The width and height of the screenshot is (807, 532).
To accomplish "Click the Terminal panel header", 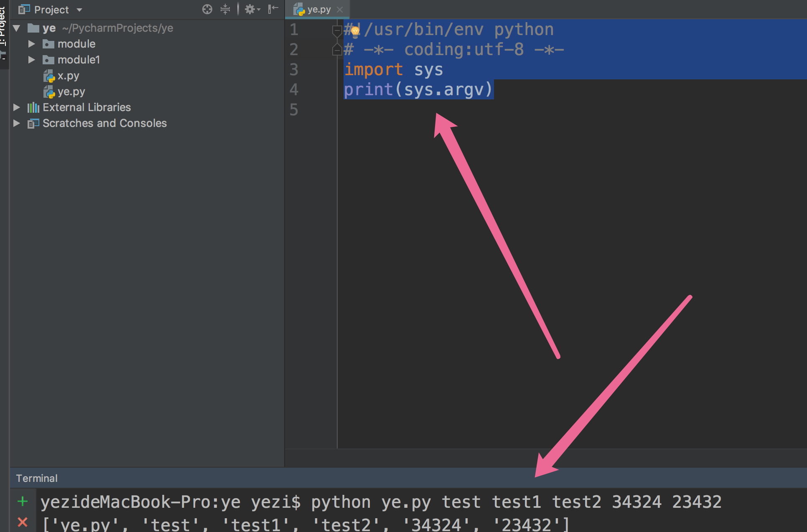I will (37, 478).
